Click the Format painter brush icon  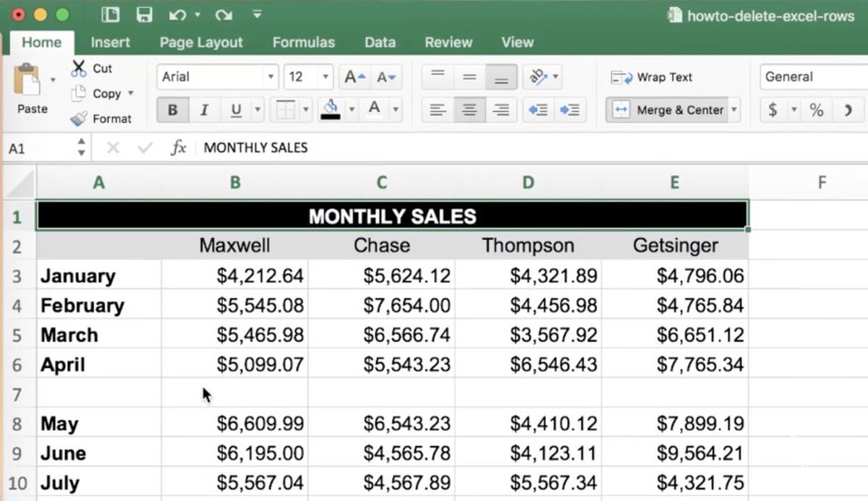click(79, 119)
